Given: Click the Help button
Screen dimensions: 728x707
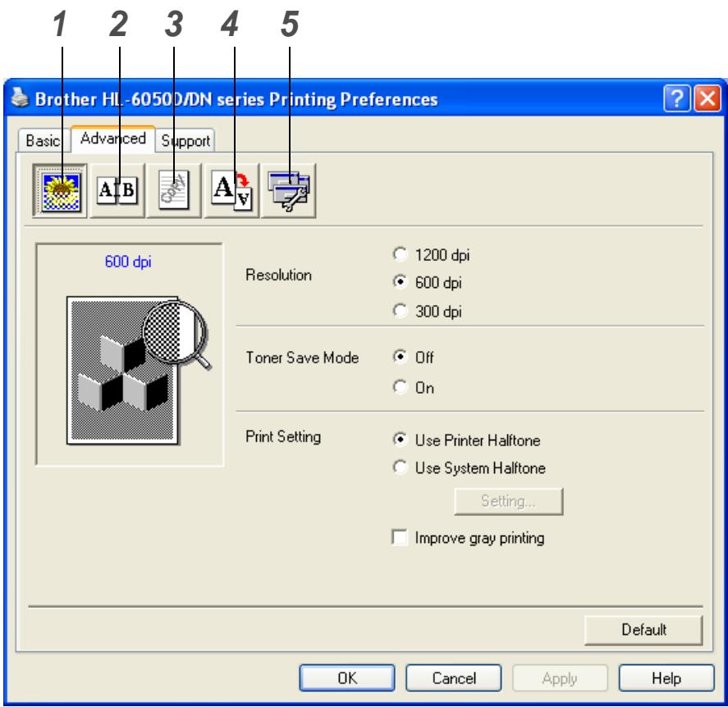Looking at the screenshot, I should tap(666, 678).
